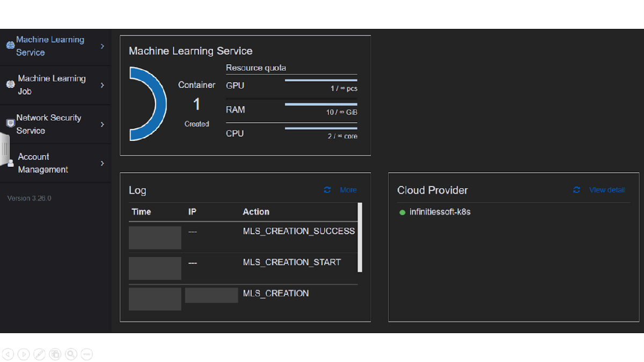Refresh the Cloud Provider panel
Viewport: 644px width, 362px height.
click(x=577, y=190)
